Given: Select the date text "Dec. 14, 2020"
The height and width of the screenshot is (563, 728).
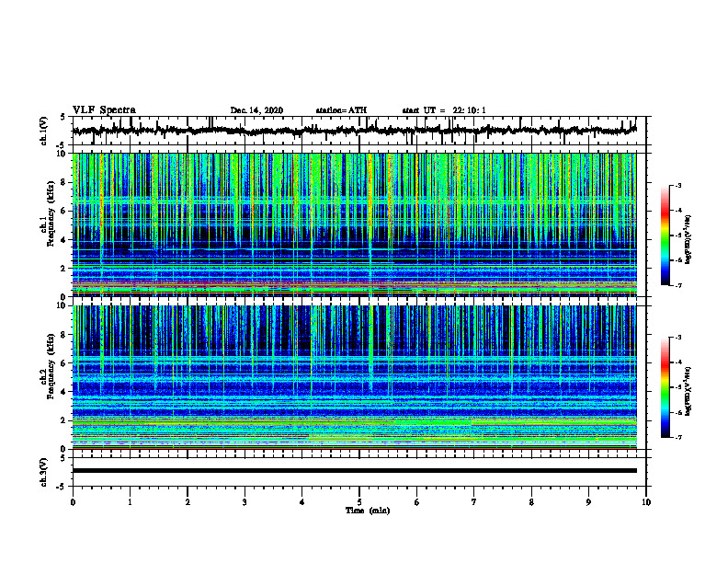Looking at the screenshot, I should (256, 110).
